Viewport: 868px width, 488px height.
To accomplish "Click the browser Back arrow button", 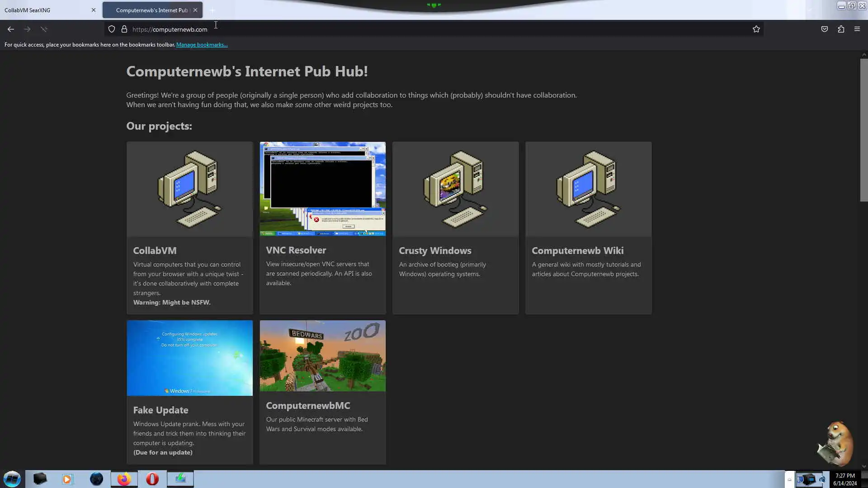I will (x=11, y=29).
